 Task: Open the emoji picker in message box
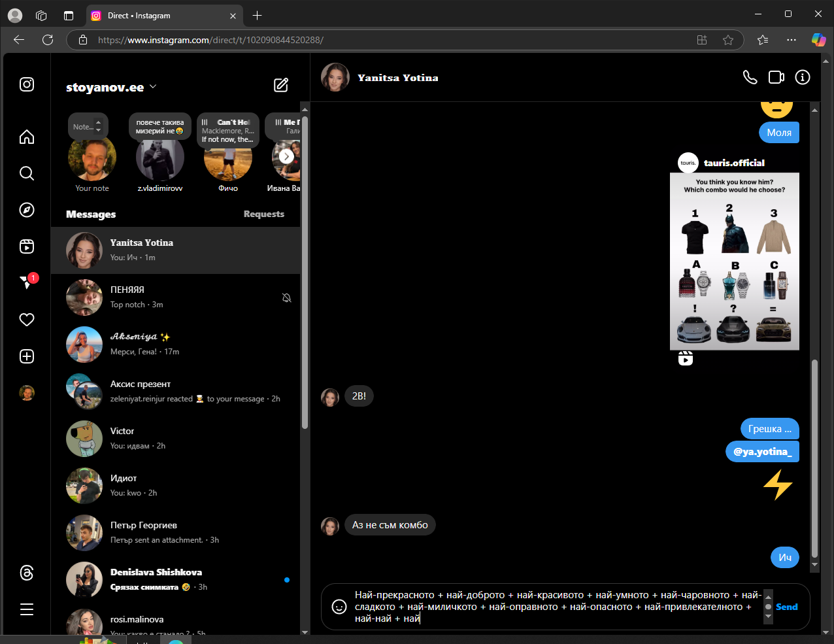pos(339,607)
